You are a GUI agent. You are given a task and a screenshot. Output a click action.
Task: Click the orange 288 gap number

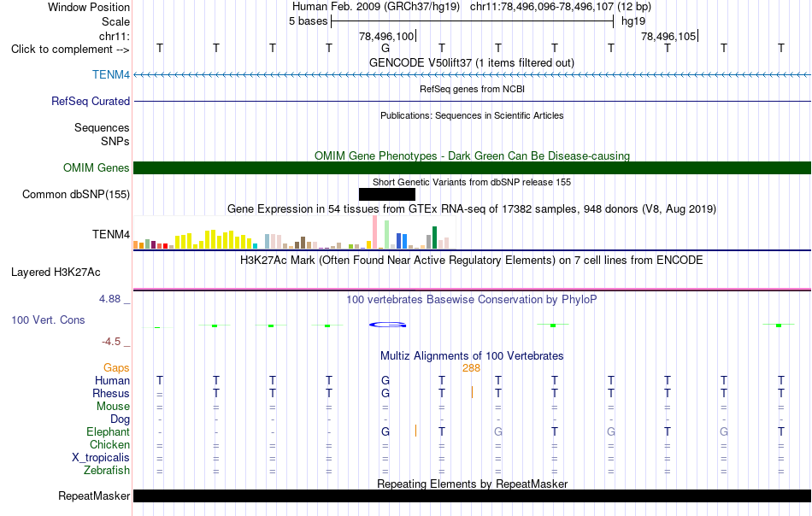(x=471, y=368)
